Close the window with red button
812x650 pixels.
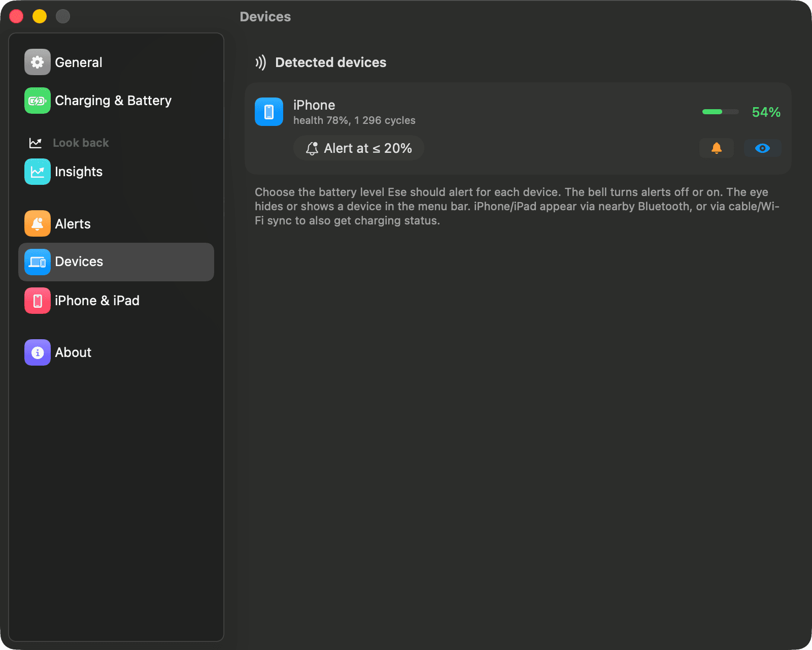[x=16, y=16]
